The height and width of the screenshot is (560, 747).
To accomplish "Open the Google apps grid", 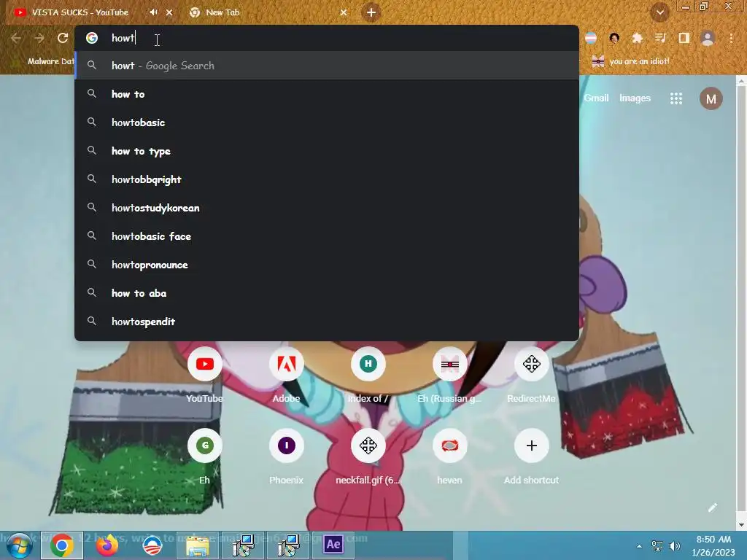I will (x=676, y=98).
